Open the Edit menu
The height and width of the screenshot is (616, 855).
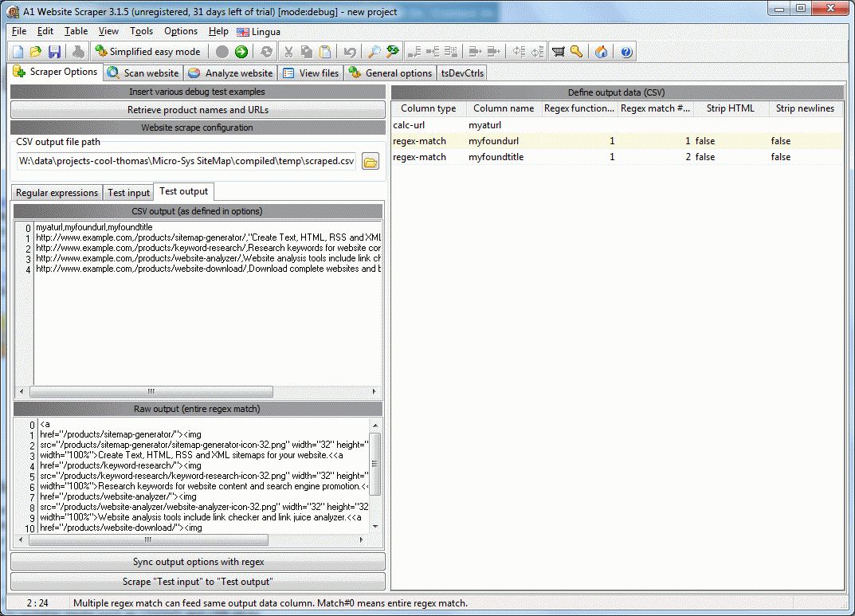click(x=45, y=31)
